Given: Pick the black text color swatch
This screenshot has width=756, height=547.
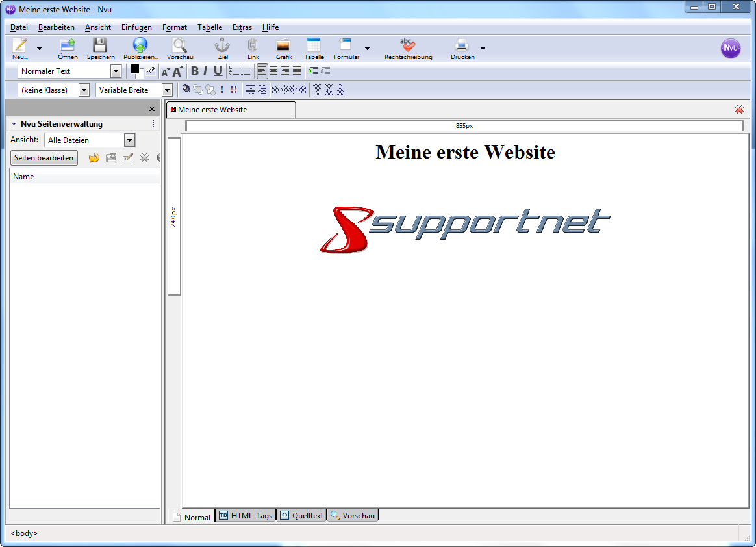Looking at the screenshot, I should point(135,70).
